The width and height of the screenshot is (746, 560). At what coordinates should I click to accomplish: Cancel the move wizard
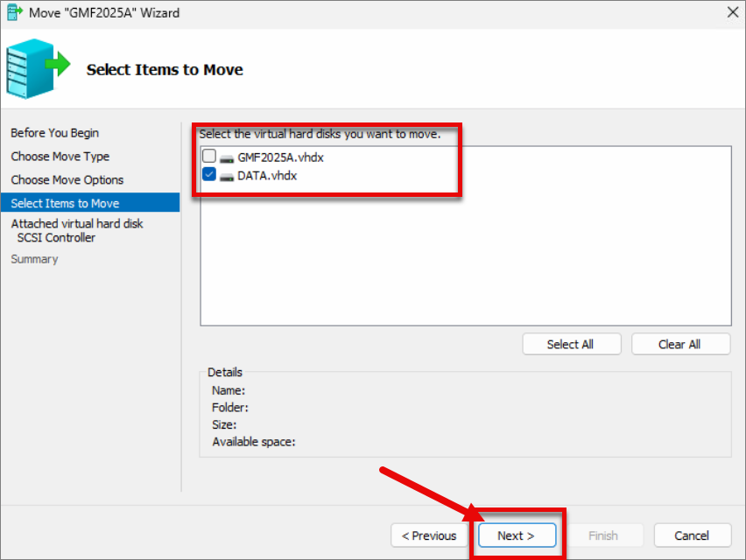(693, 535)
